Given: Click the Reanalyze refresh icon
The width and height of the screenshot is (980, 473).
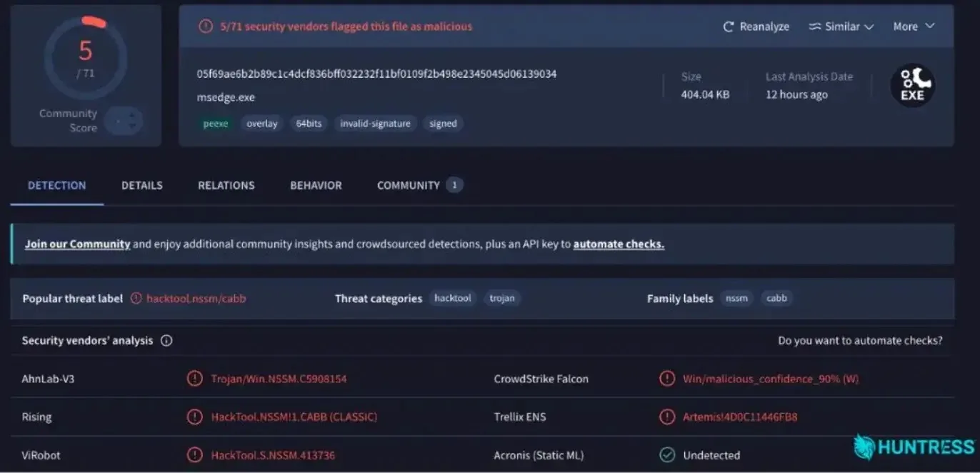Looking at the screenshot, I should pos(729,26).
